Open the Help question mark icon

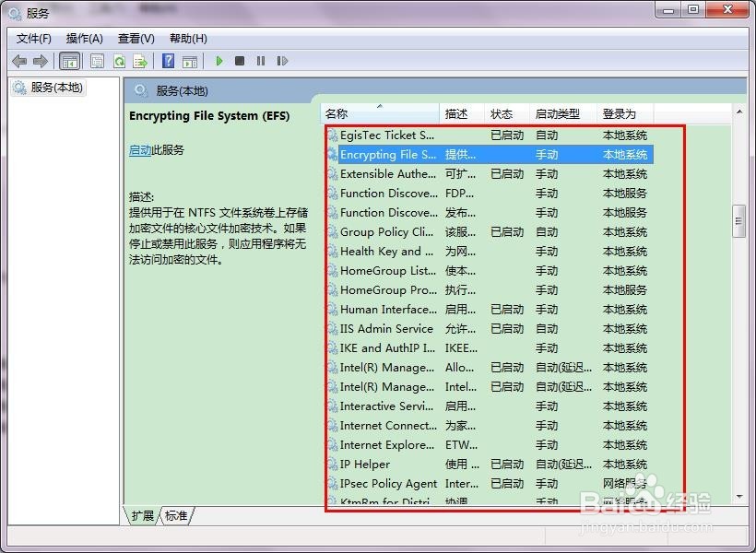169,61
